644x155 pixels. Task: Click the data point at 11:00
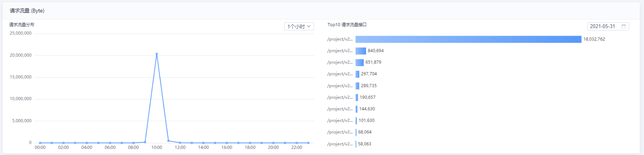tap(168, 141)
